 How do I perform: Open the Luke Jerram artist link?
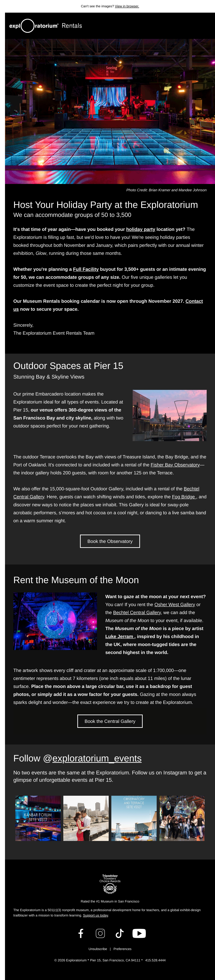120,637
